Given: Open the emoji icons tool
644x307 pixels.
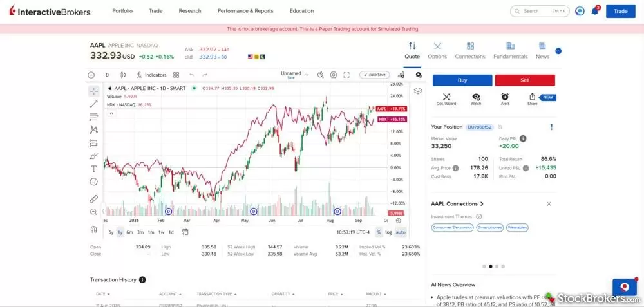Looking at the screenshot, I should (93, 181).
